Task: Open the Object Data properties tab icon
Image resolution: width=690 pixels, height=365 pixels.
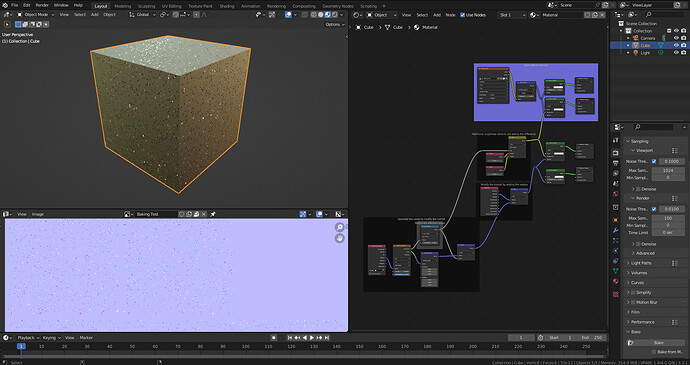Action: pyautogui.click(x=616, y=271)
